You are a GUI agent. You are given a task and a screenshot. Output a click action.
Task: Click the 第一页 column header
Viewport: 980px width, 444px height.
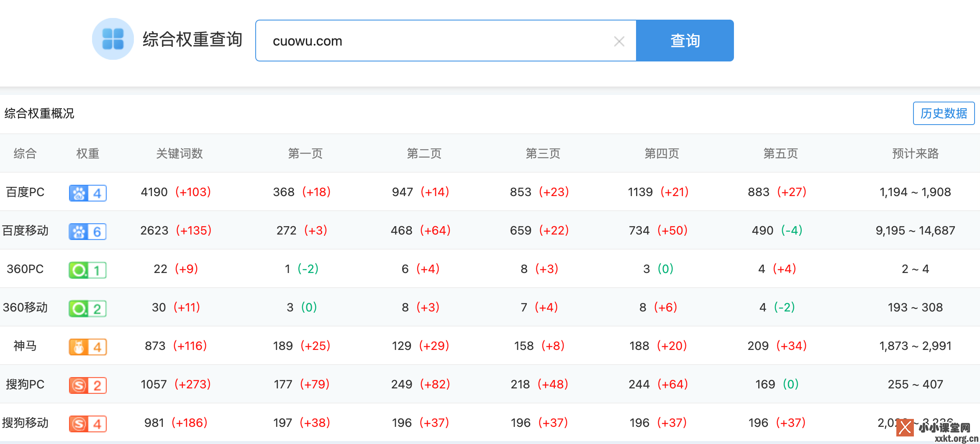click(305, 153)
